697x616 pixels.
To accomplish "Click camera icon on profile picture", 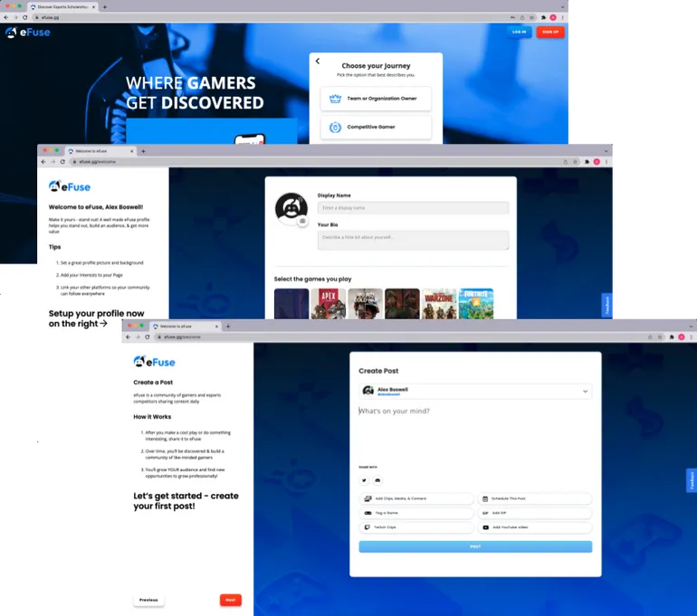I will 302,221.
